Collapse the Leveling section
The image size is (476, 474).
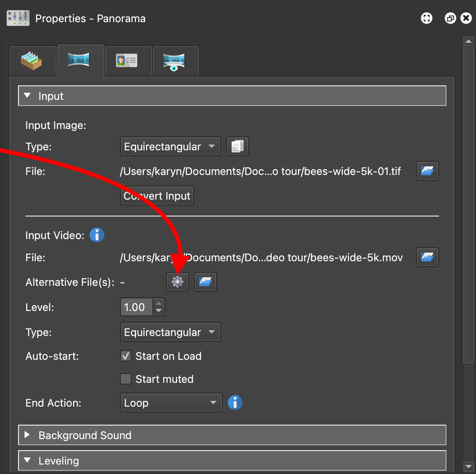(28, 460)
